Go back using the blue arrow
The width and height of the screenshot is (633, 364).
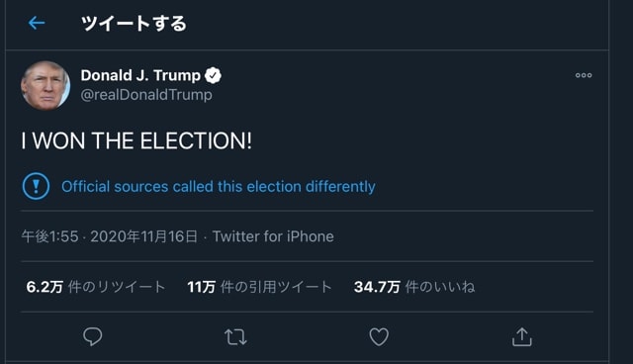point(37,23)
